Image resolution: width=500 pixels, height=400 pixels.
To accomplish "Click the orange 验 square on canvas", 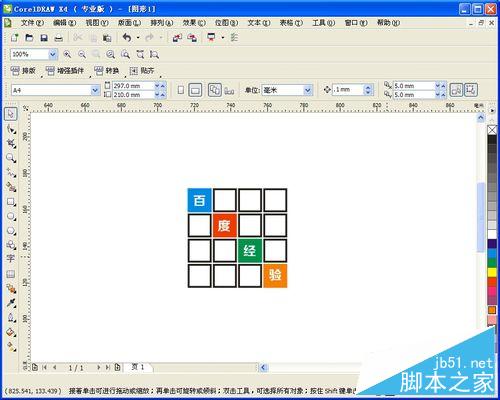I will click(275, 275).
